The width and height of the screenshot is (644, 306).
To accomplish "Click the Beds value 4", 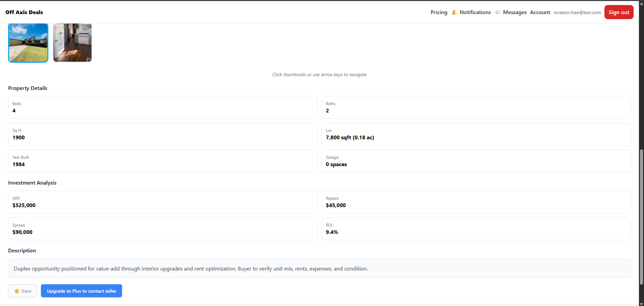I will 14,111.
